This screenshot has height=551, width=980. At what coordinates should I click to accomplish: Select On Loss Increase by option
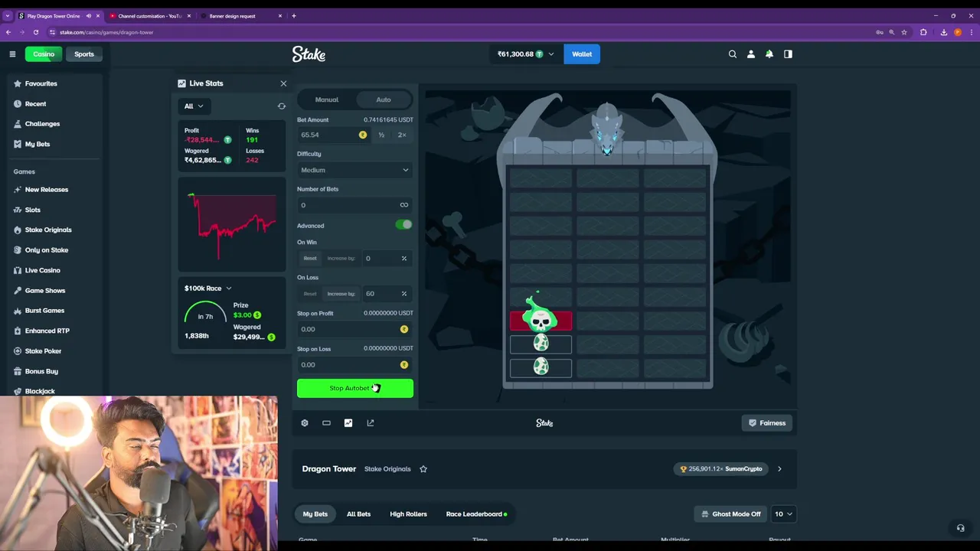[341, 294]
